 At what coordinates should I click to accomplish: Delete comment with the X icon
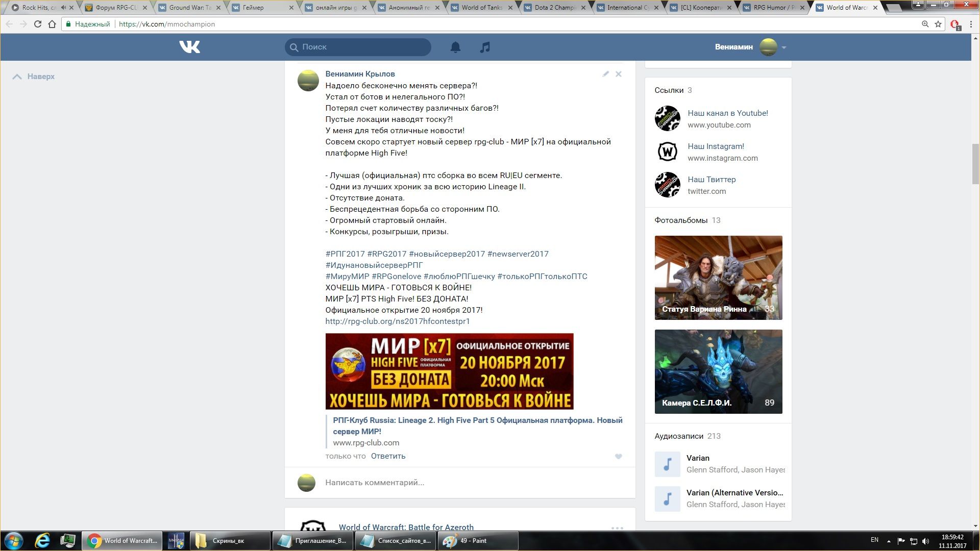coord(619,74)
